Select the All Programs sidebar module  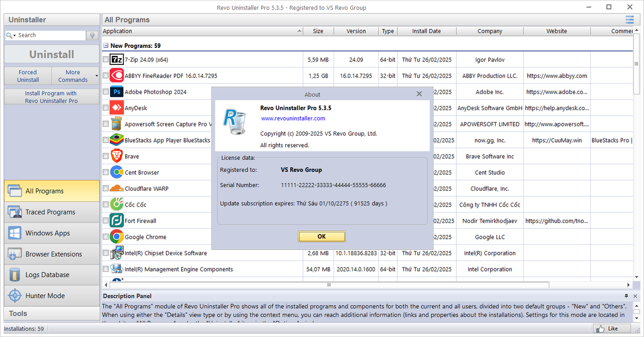point(52,191)
